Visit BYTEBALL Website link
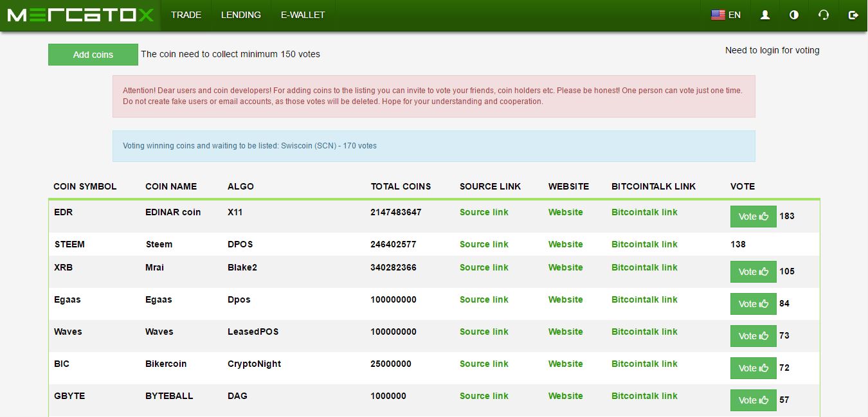The image size is (868, 417). [x=566, y=396]
